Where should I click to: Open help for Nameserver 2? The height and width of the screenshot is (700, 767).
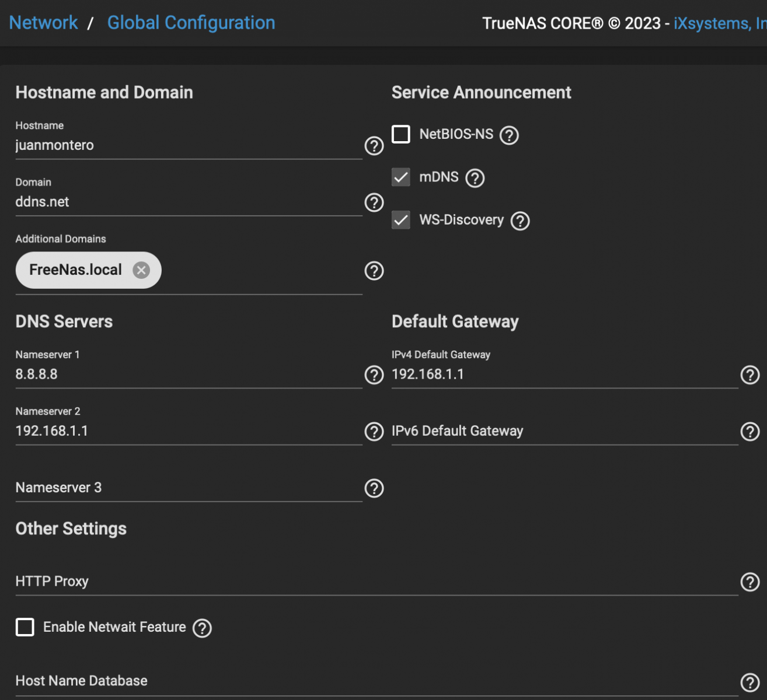click(x=374, y=432)
